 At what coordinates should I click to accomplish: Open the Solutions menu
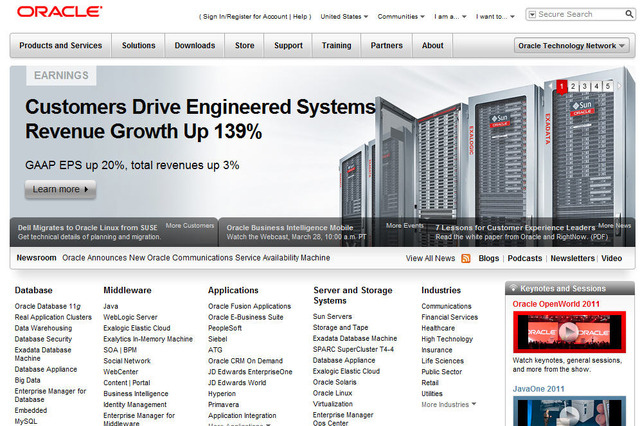tap(138, 45)
